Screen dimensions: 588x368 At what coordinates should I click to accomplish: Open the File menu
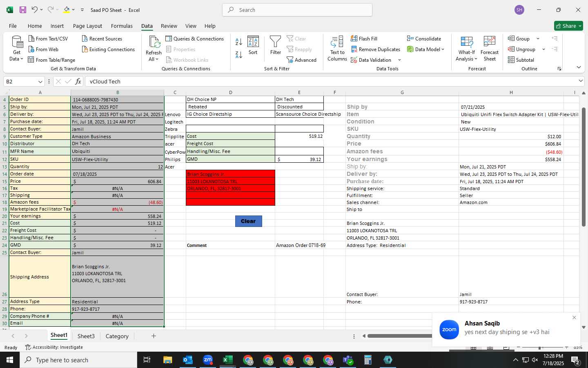pos(13,26)
